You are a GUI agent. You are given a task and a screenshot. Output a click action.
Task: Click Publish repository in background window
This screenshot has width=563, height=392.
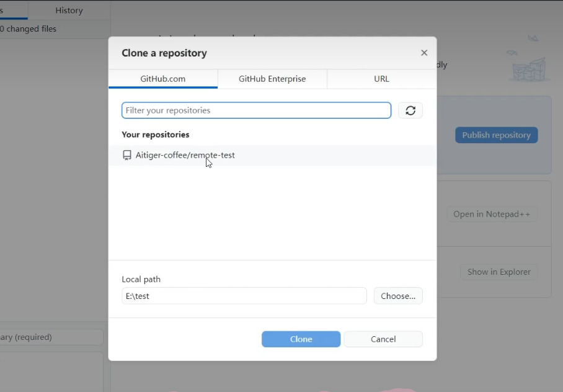coord(497,135)
